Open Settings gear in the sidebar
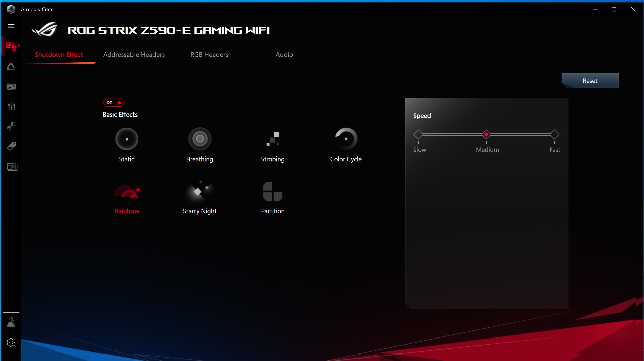Viewport: 644px width, 361px height. tap(11, 342)
